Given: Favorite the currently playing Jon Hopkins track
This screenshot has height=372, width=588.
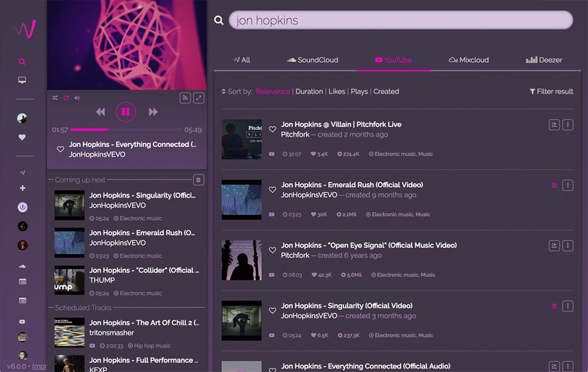Looking at the screenshot, I should [61, 148].
